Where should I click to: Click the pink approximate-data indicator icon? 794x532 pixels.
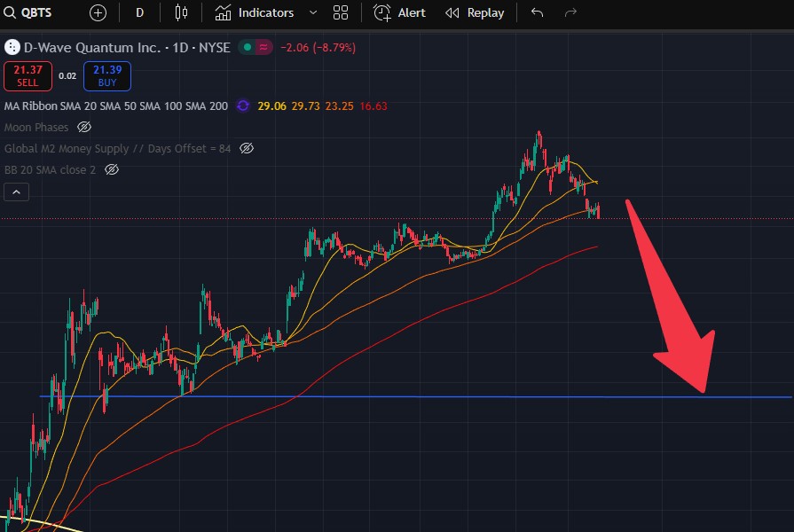[263, 48]
